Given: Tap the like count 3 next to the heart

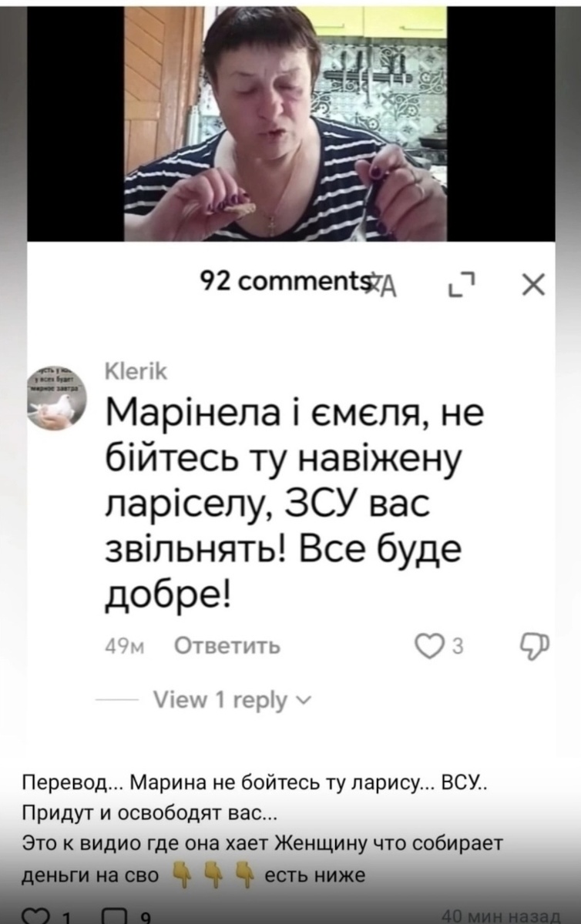Looking at the screenshot, I should tap(456, 646).
